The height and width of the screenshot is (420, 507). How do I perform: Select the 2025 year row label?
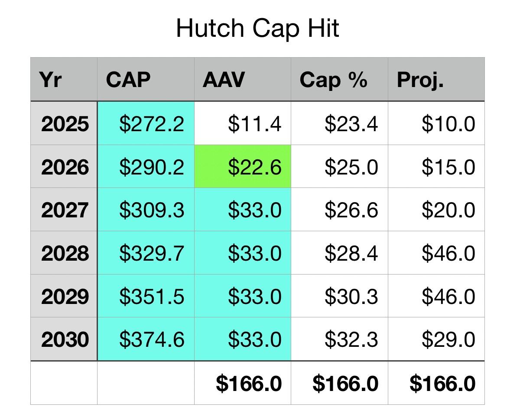tap(64, 124)
